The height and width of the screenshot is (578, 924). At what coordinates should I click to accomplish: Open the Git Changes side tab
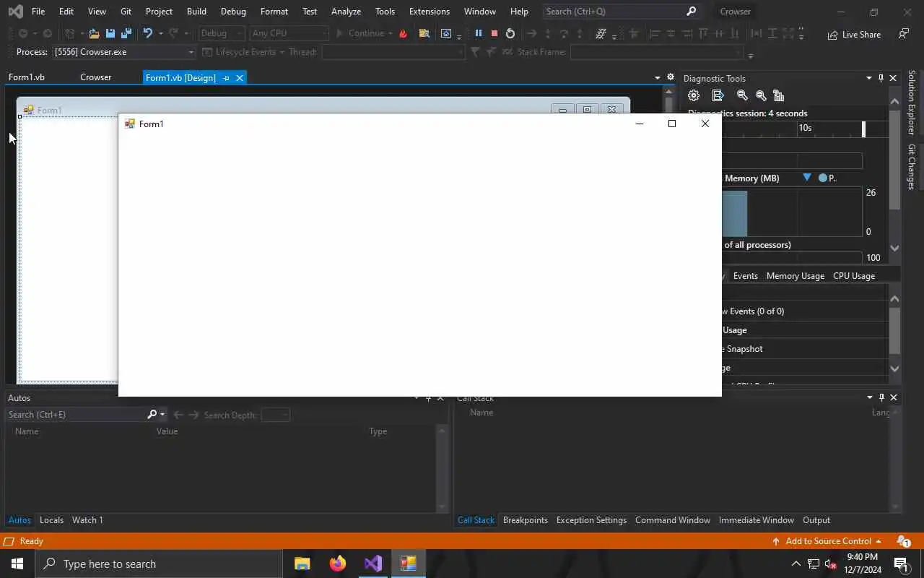[912, 167]
